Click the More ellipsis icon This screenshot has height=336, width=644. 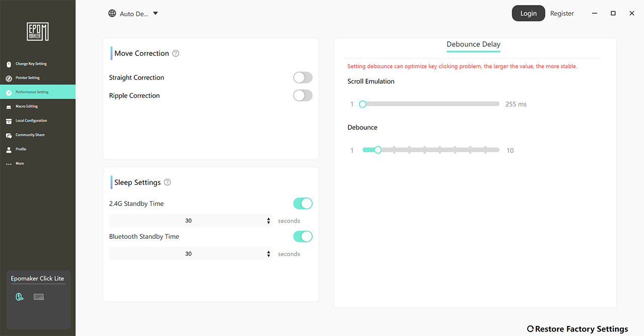(9, 164)
